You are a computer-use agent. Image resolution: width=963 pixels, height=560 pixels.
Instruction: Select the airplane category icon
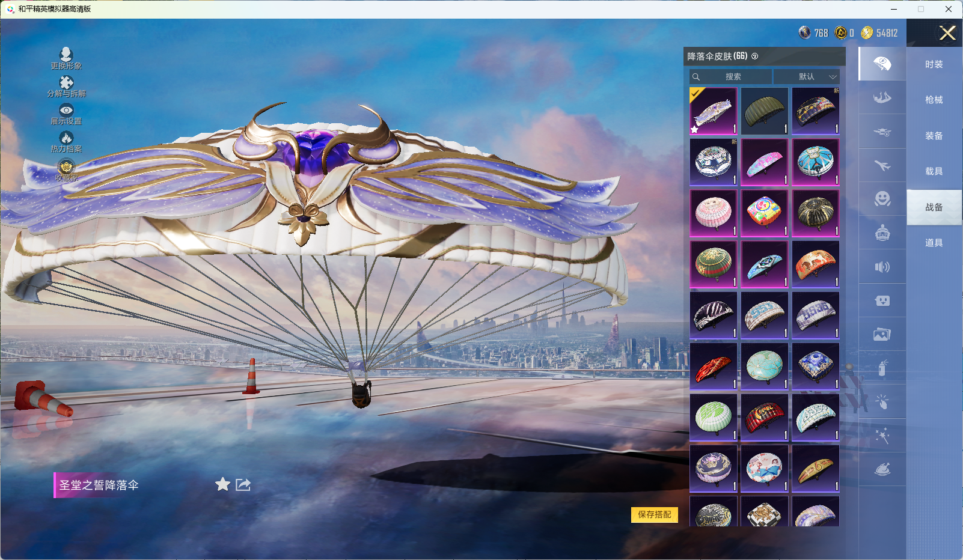point(882,165)
